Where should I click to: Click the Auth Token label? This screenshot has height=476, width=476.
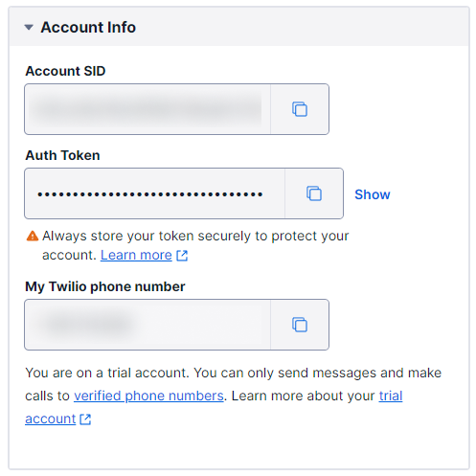click(62, 155)
